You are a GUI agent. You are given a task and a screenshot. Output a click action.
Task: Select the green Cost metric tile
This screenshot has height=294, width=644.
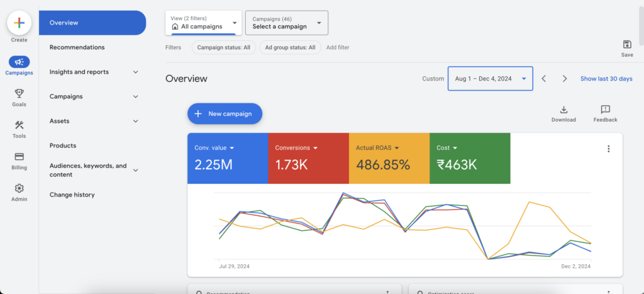pos(470,159)
